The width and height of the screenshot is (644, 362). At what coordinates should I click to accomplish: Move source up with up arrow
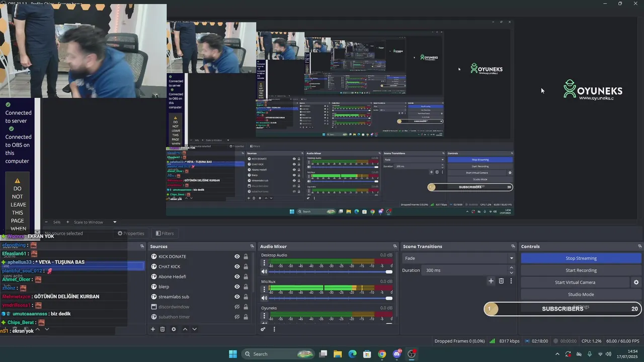185,329
